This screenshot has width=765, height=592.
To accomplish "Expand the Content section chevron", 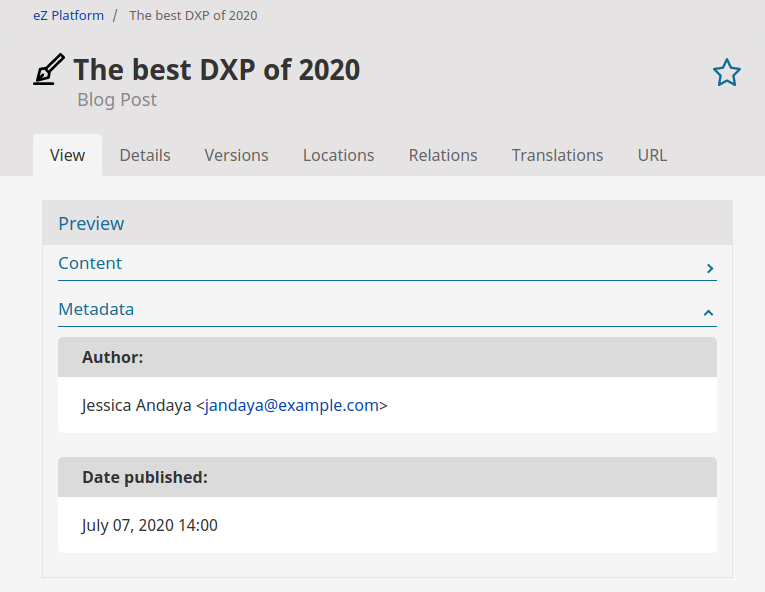I will pyautogui.click(x=709, y=268).
